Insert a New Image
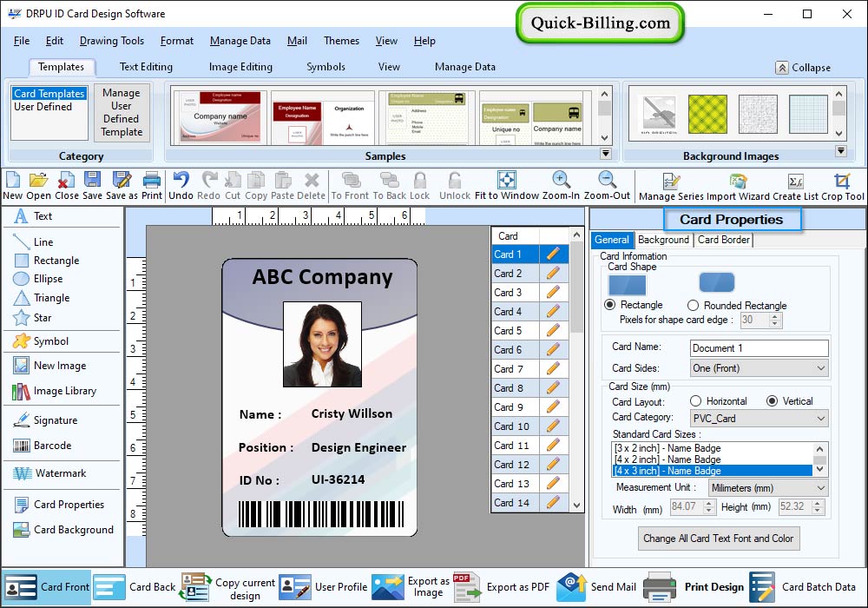The width and height of the screenshot is (868, 608). coord(49,366)
